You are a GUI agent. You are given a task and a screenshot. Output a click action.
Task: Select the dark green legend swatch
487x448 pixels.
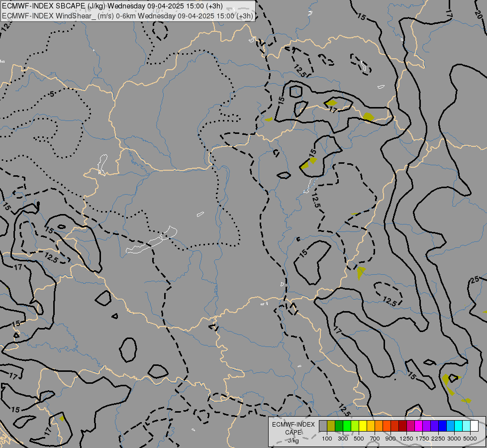coord(339,426)
